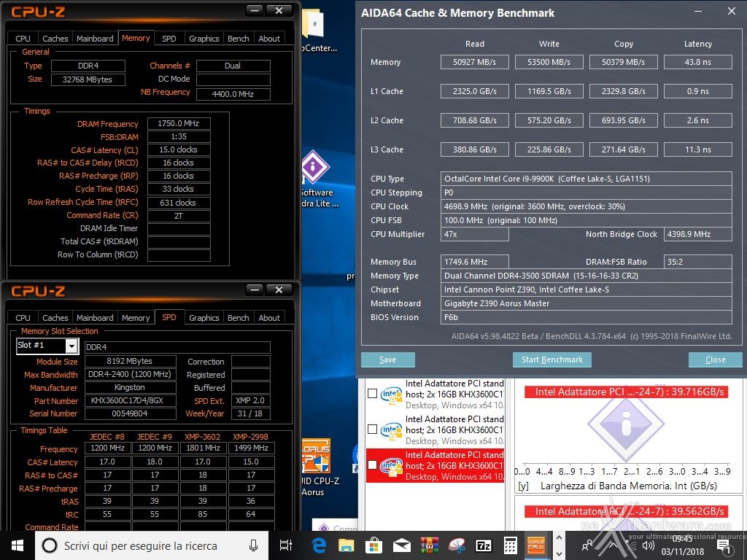The image size is (747, 560).
Task: Open File Explorer from the taskbar
Action: 347,545
